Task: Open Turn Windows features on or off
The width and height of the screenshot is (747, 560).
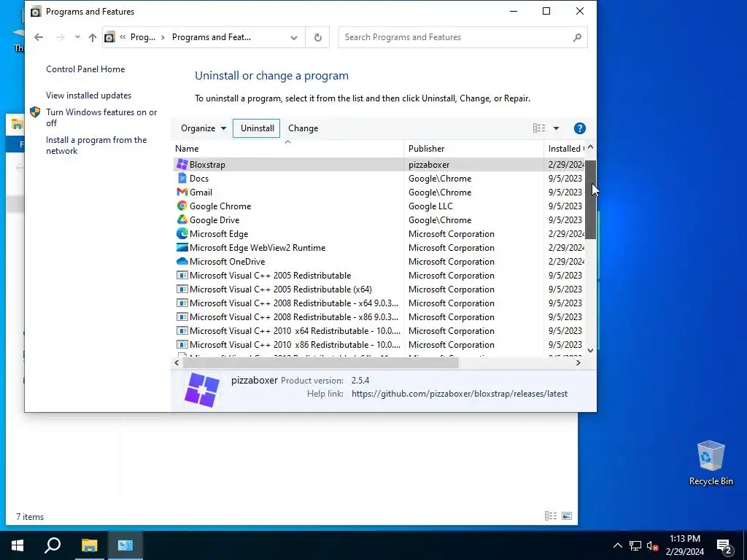Action: coord(101,117)
